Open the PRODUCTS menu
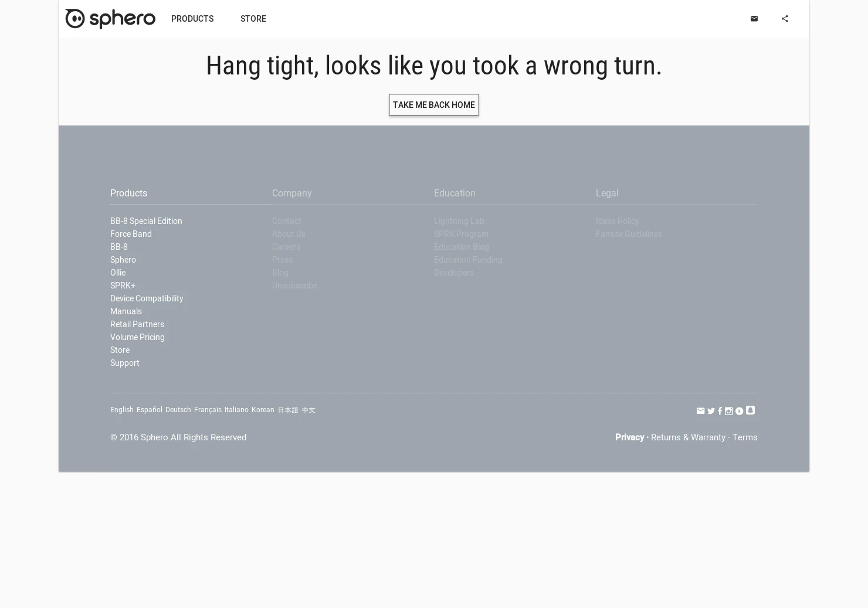 192,19
